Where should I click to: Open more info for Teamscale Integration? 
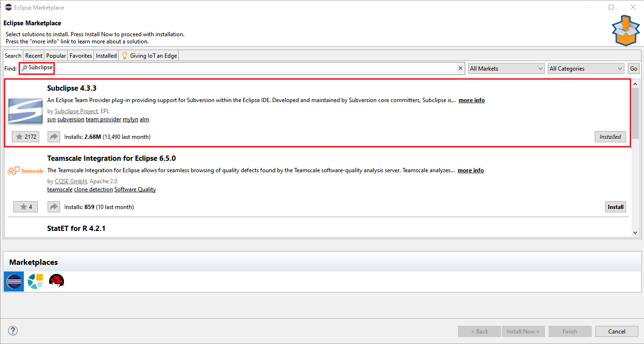coord(470,170)
